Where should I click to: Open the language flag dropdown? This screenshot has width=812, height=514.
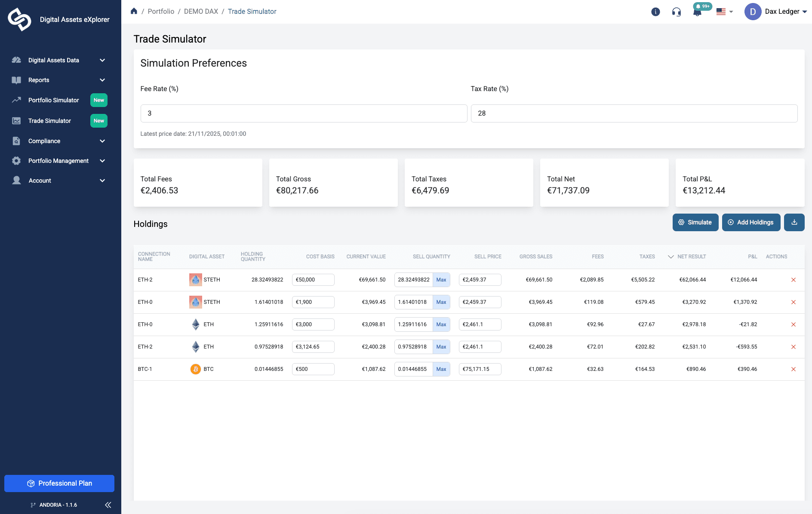[x=724, y=12]
